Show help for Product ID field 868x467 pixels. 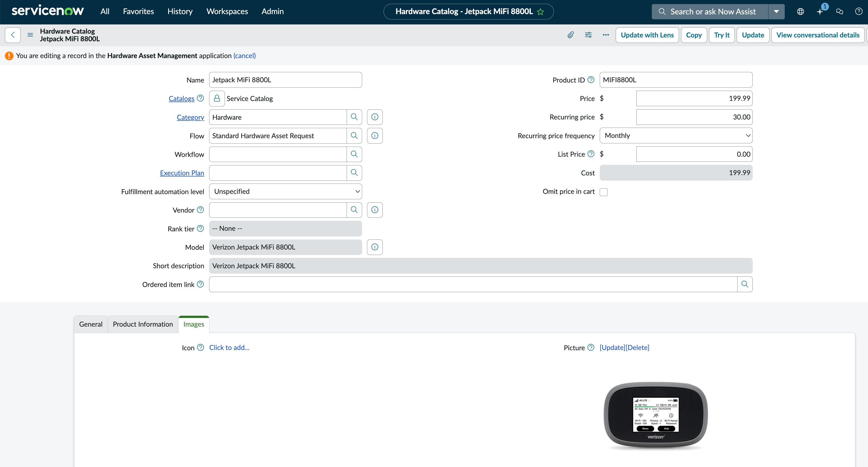click(591, 80)
